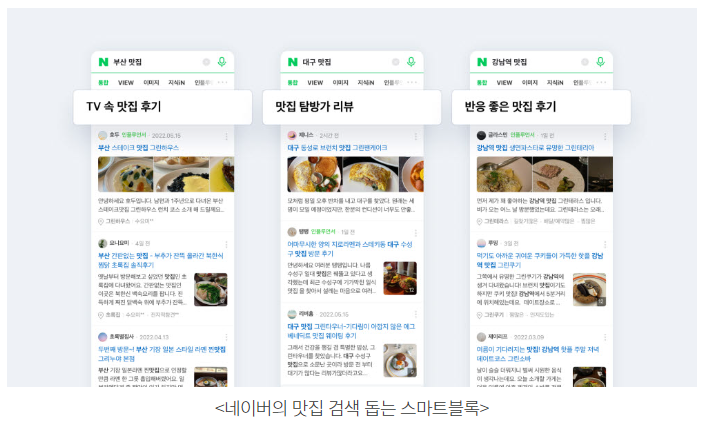Tap the microphone icon in 강남역 맛집 search
The width and height of the screenshot is (712, 427).
pos(600,61)
